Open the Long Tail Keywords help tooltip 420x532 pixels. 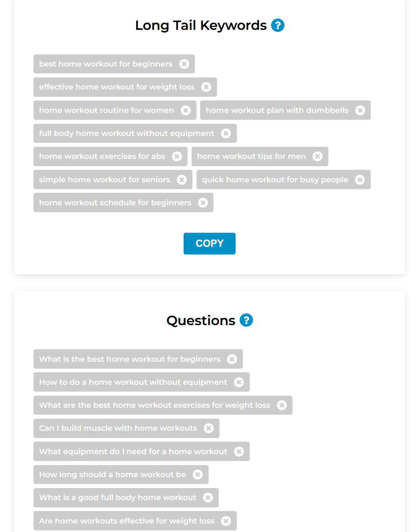(x=277, y=25)
